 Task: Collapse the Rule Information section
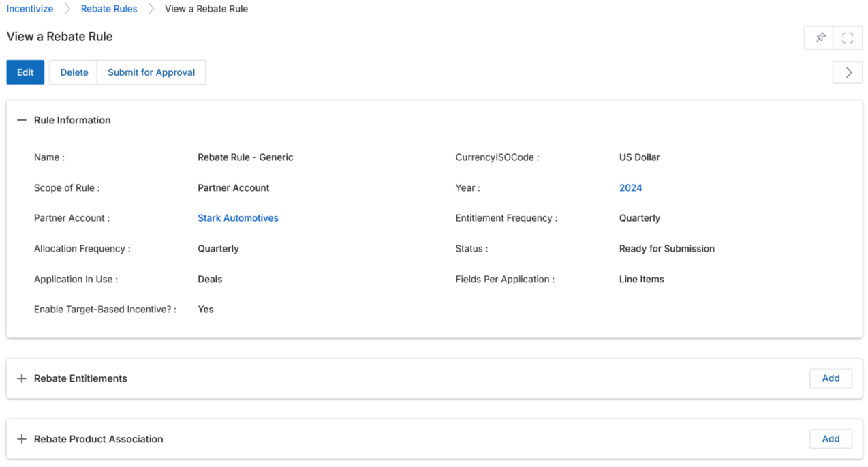[x=22, y=120]
